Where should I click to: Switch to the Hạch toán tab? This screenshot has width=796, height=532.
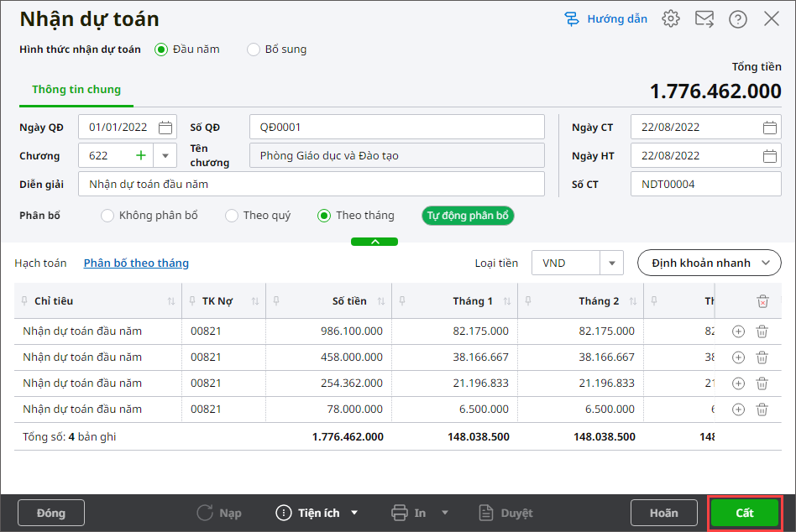[x=40, y=263]
